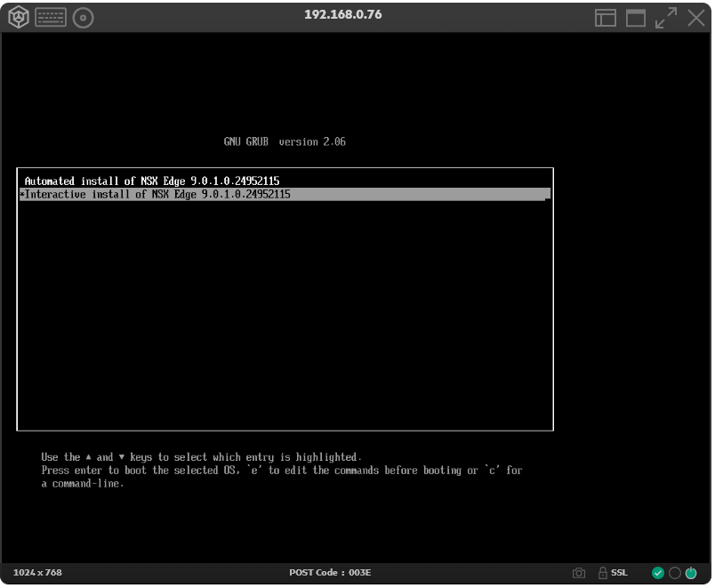The width and height of the screenshot is (715, 588).
Task: Close the remote console with X icon
Action: 695,17
